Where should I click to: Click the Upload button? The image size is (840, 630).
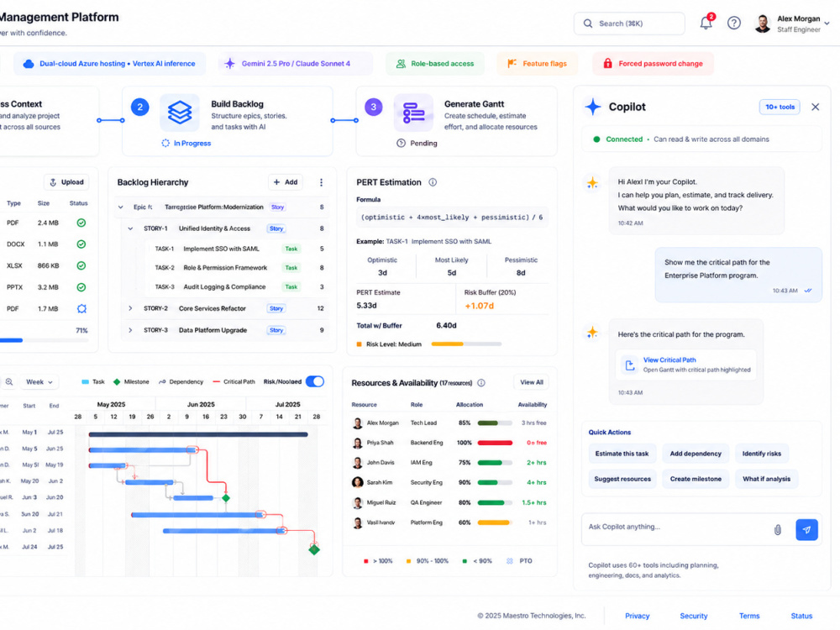pyautogui.click(x=66, y=182)
